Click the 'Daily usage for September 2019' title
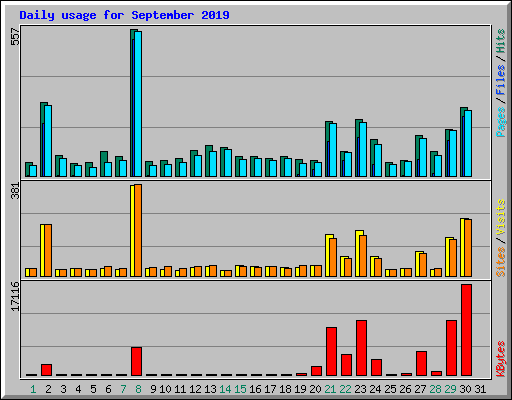Screen dimensions: 512x400 (124, 15)
